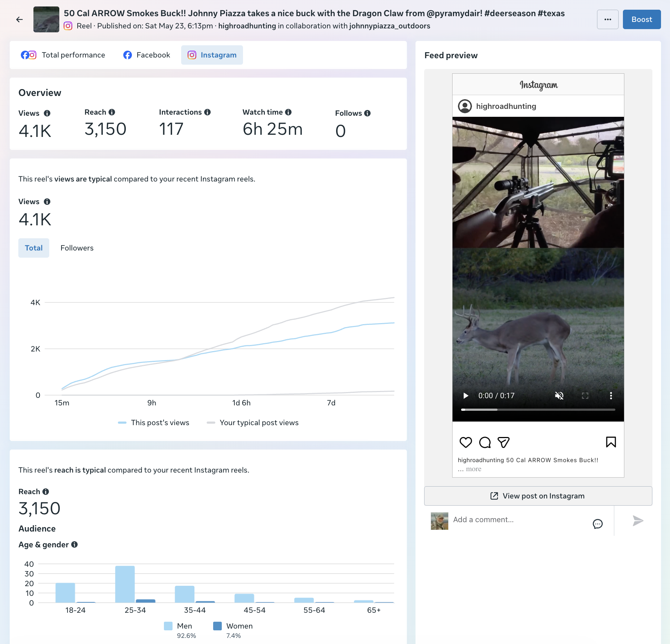Open the video's vertical dots options
Image resolution: width=670 pixels, height=644 pixels.
coord(611,396)
